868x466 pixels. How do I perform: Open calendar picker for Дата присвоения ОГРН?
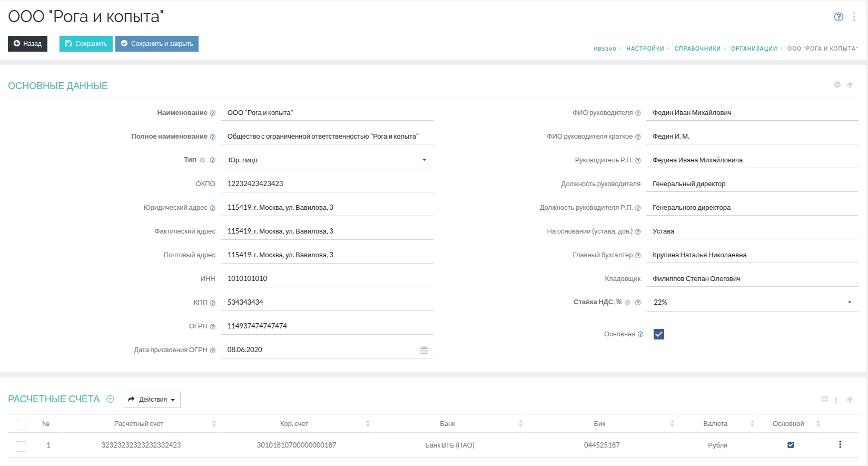pyautogui.click(x=424, y=350)
